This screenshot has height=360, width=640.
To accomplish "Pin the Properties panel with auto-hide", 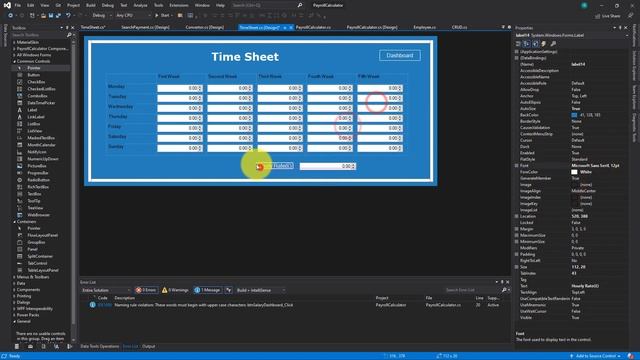I will point(620,28).
